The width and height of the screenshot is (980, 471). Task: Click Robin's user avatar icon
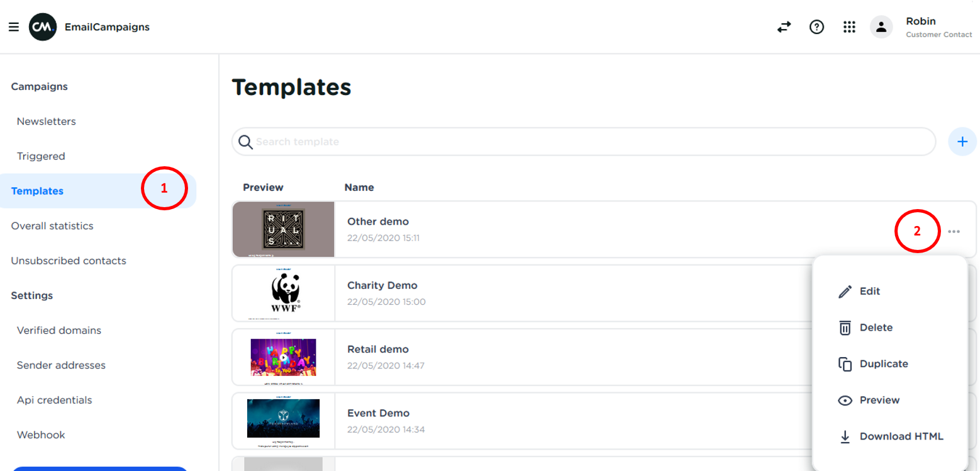click(881, 27)
